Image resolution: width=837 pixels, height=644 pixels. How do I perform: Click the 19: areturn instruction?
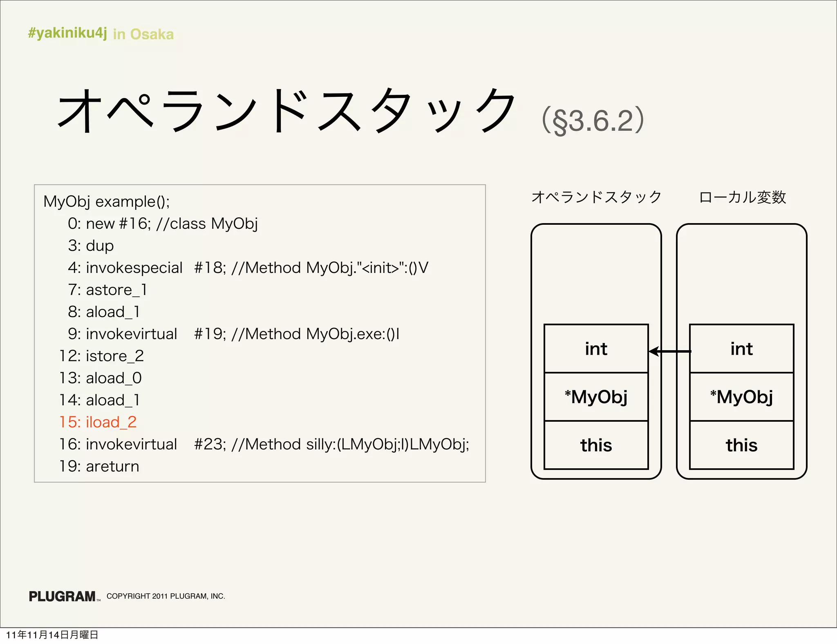99,466
